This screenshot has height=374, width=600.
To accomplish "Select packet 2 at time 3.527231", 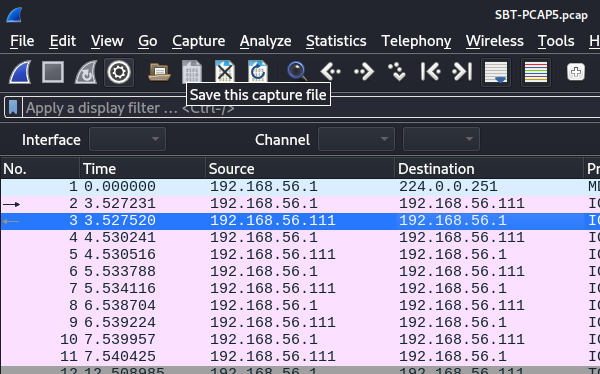I will (300, 204).
